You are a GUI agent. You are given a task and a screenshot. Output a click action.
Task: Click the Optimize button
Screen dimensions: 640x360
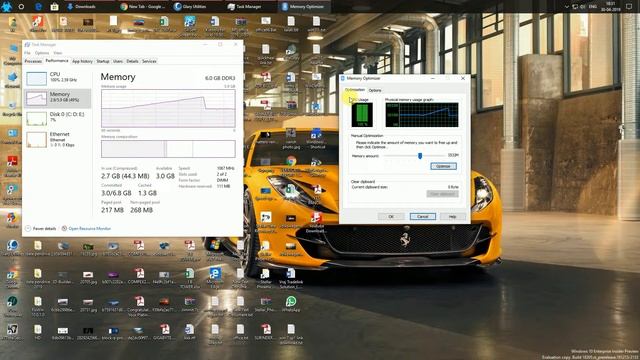(443, 166)
